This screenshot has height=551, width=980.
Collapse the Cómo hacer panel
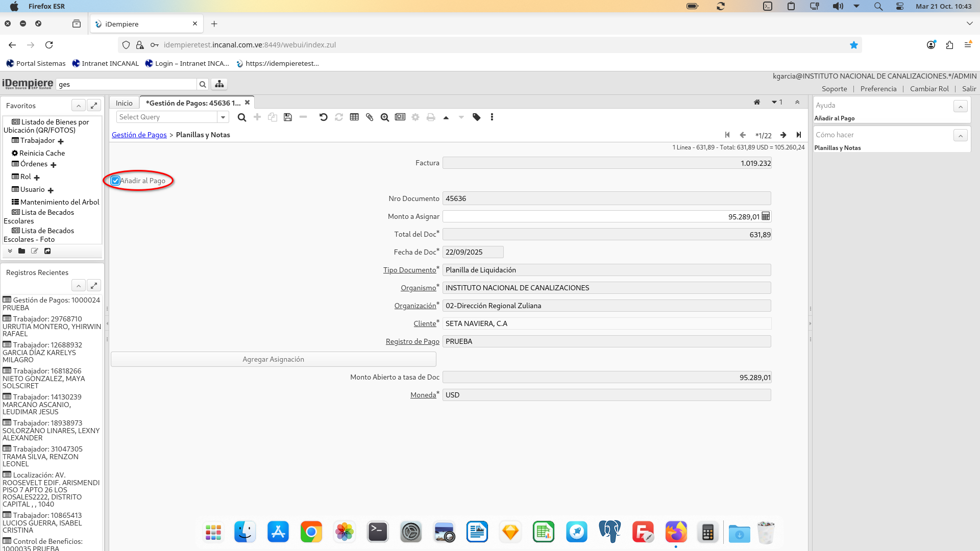click(x=960, y=136)
